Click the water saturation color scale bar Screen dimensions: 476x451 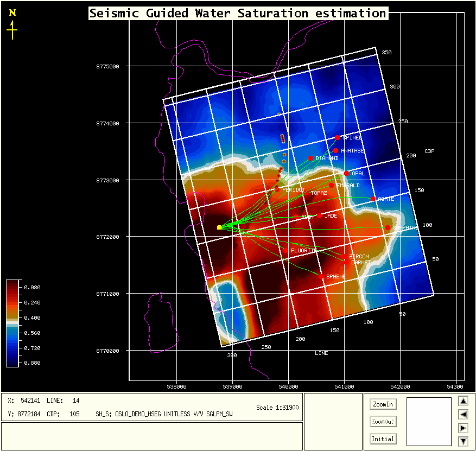pos(12,324)
